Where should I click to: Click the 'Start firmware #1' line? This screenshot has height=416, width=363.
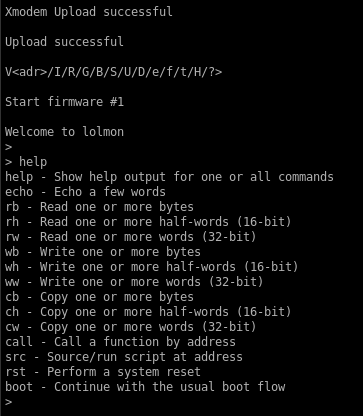point(64,102)
